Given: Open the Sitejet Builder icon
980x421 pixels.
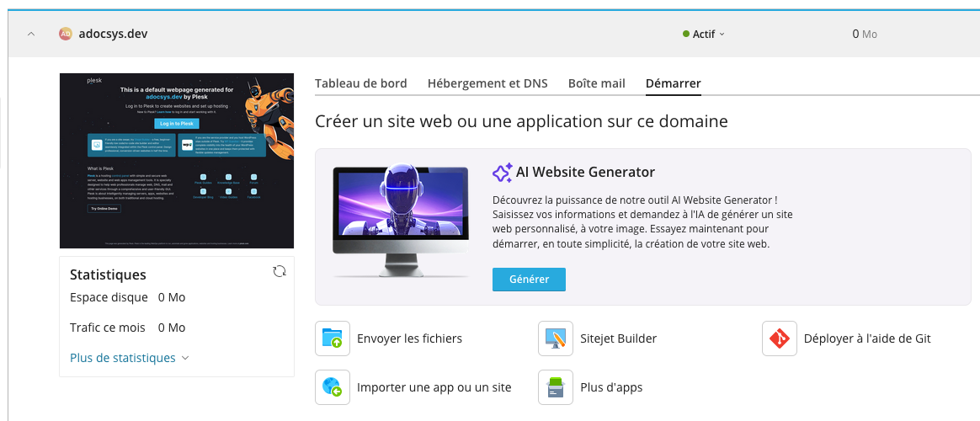Looking at the screenshot, I should [x=555, y=338].
